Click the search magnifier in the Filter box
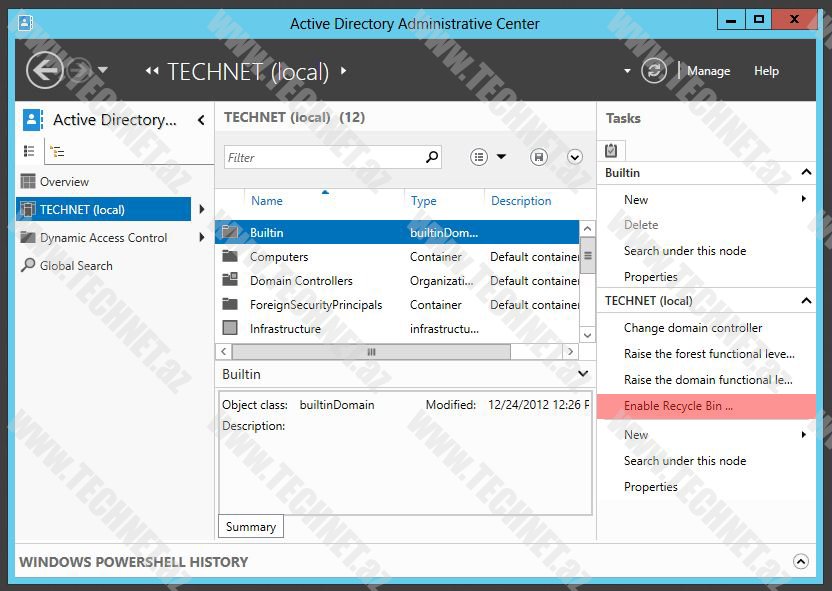This screenshot has height=591, width=832. point(432,157)
